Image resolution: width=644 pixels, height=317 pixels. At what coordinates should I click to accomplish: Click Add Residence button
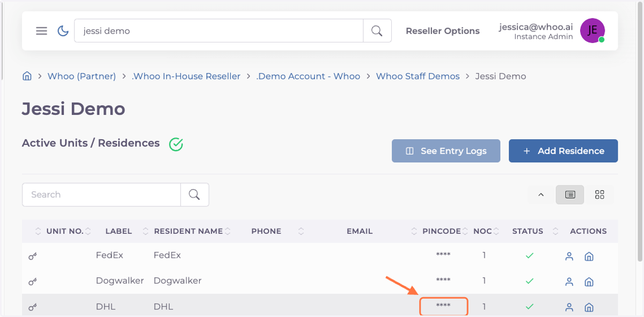coord(563,151)
